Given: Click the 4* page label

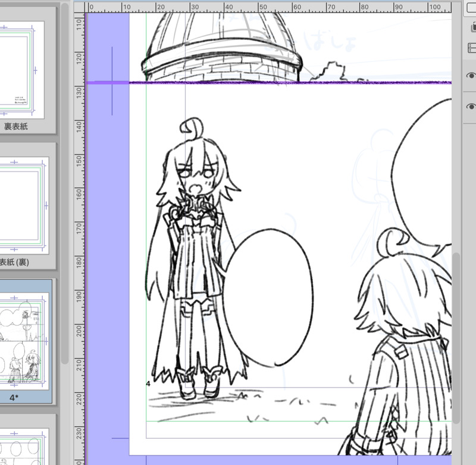Looking at the screenshot, I should pos(14,397).
